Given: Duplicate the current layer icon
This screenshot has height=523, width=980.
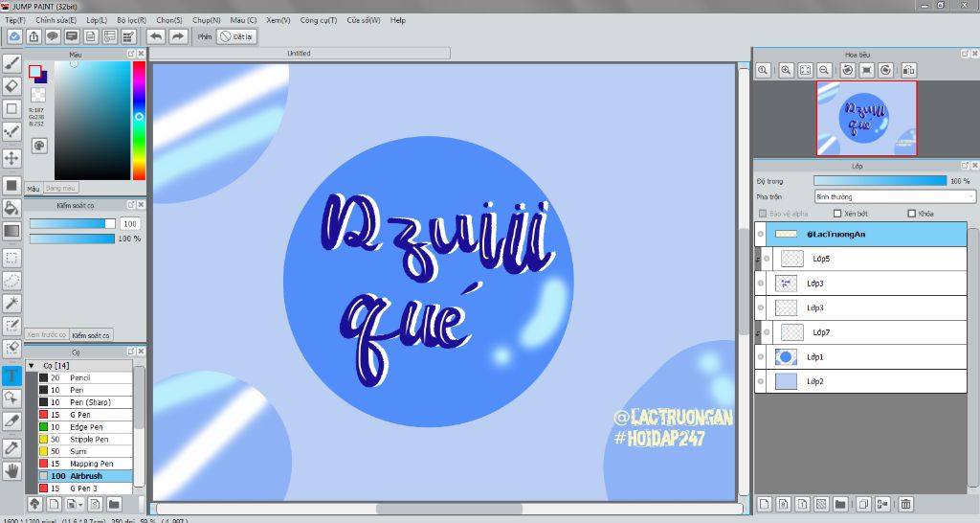Looking at the screenshot, I should pyautogui.click(x=863, y=503).
